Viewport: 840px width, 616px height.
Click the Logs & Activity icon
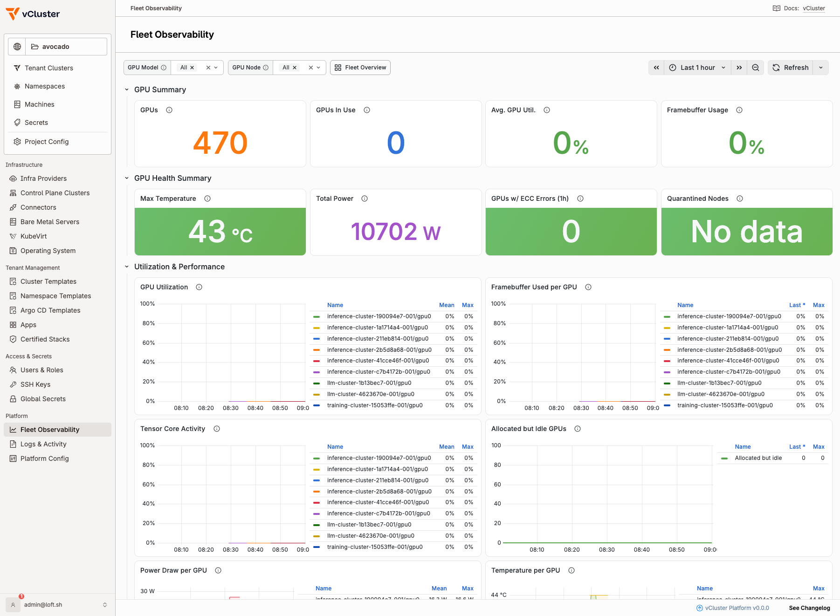(x=13, y=444)
